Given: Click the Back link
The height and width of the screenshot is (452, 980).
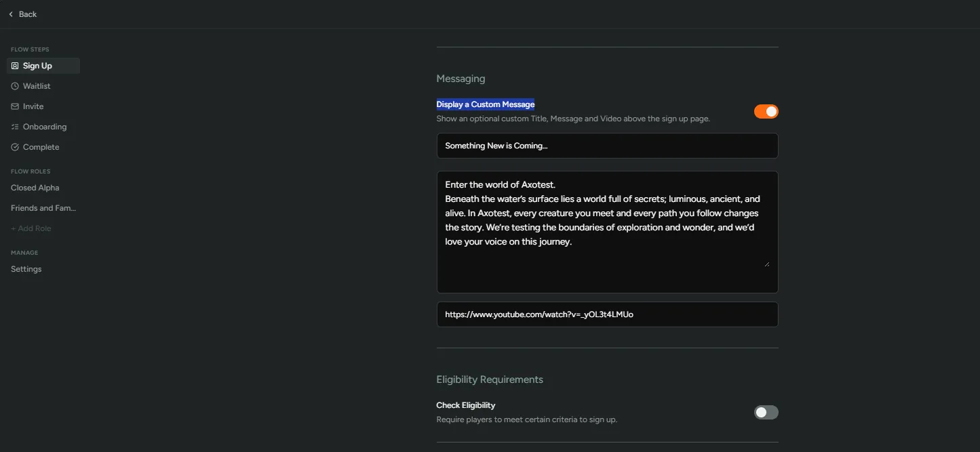Looking at the screenshot, I should 26,14.
